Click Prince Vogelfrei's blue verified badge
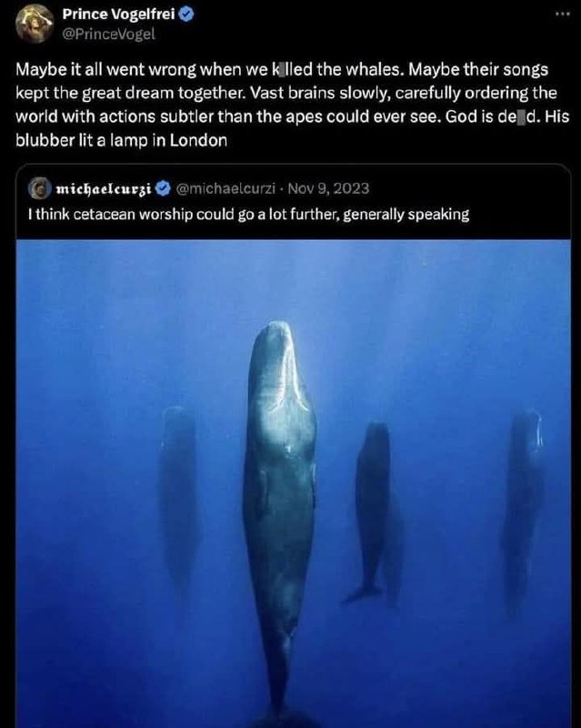 click(x=186, y=15)
